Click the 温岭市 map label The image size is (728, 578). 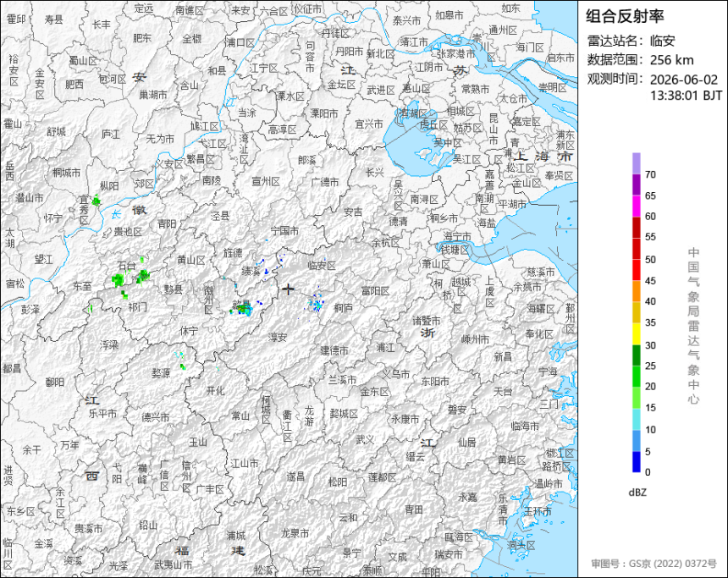click(x=549, y=483)
